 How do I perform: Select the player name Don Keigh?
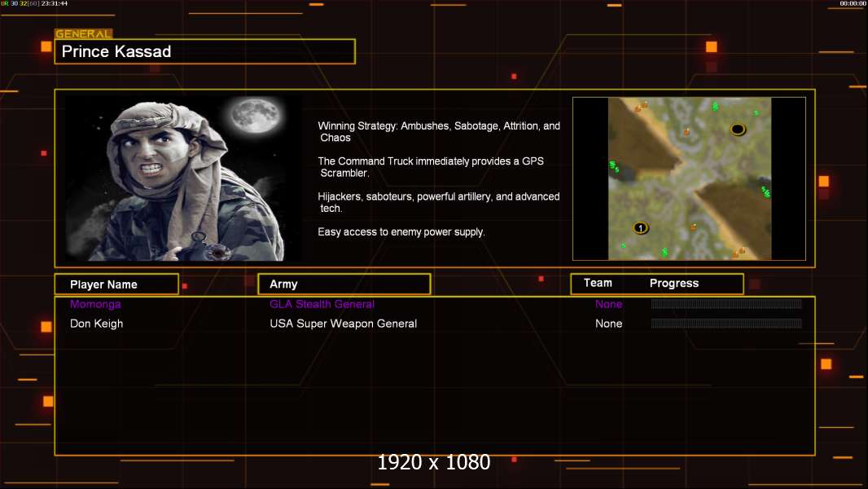pyautogui.click(x=96, y=324)
